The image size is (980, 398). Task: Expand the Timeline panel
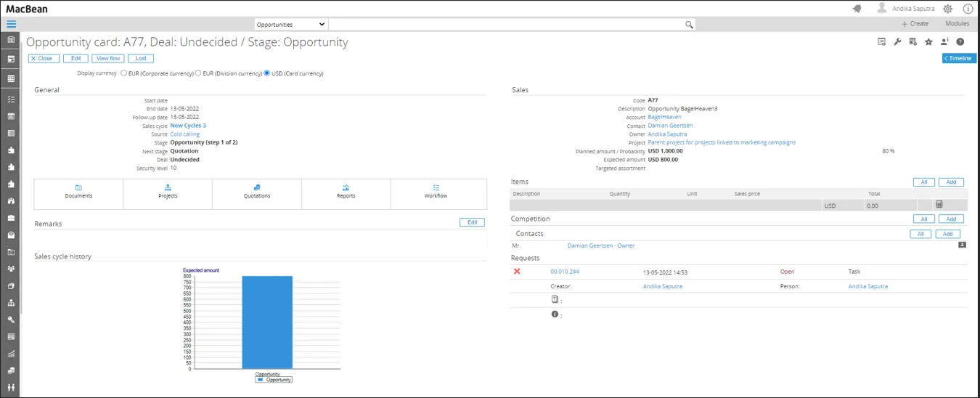point(959,58)
